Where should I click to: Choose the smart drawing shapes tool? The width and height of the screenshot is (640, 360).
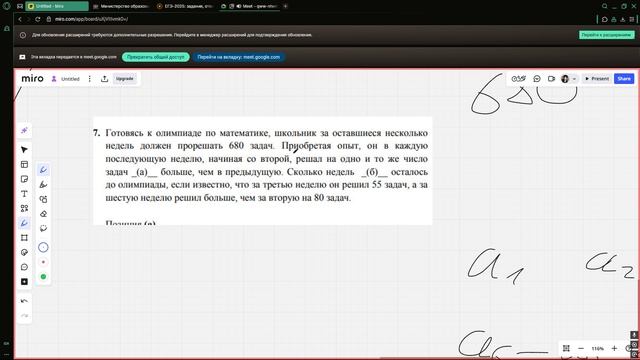[x=43, y=199]
